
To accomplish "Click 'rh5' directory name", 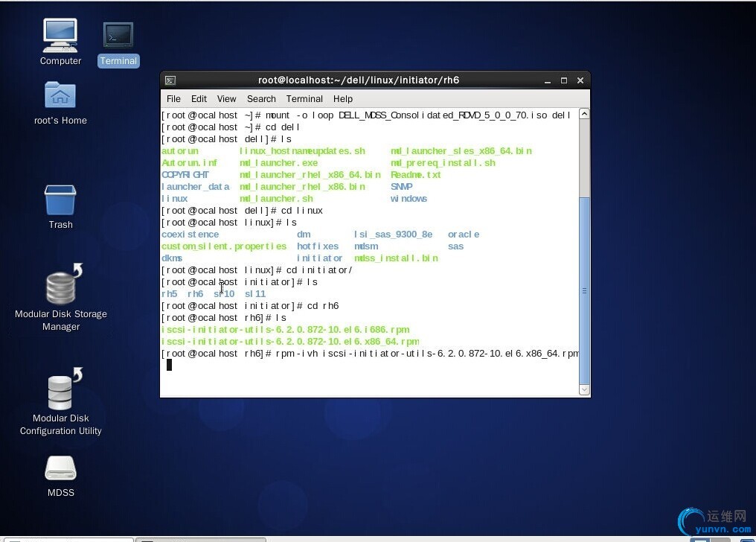I will click(169, 294).
